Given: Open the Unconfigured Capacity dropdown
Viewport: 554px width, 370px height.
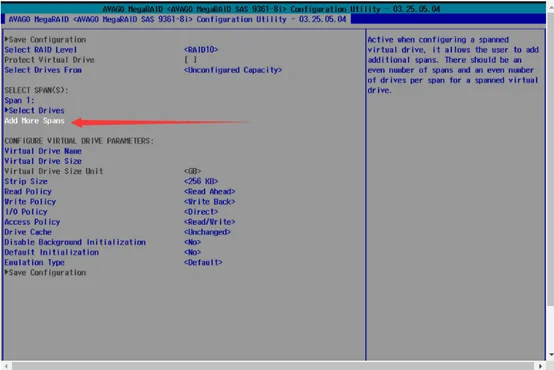Looking at the screenshot, I should [233, 70].
